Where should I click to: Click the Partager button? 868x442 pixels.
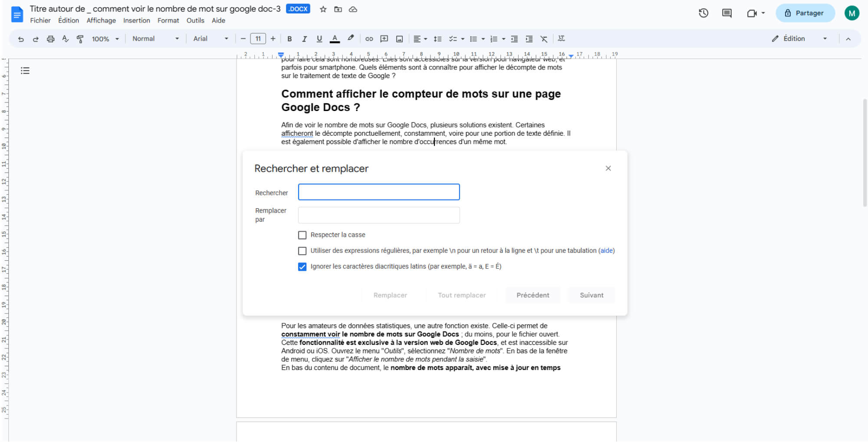click(x=805, y=13)
